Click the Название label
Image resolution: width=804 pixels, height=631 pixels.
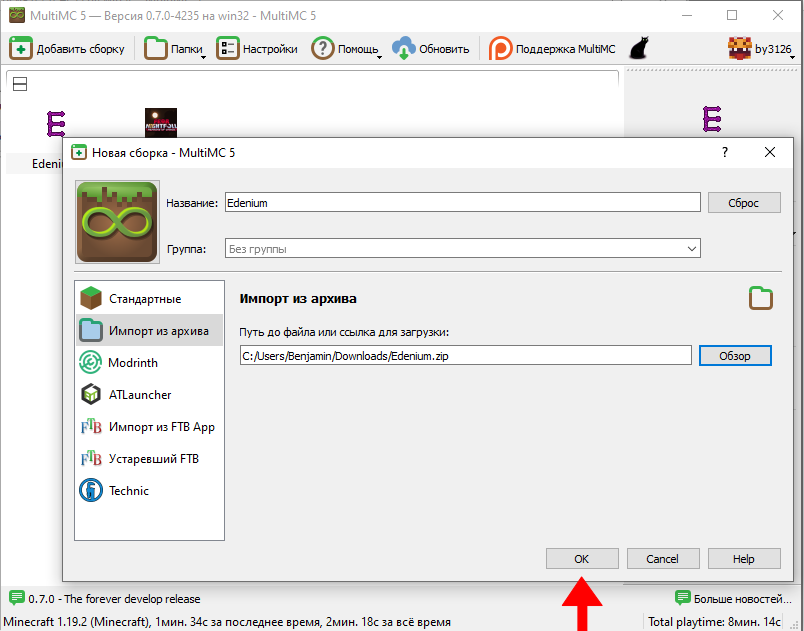coord(192,203)
